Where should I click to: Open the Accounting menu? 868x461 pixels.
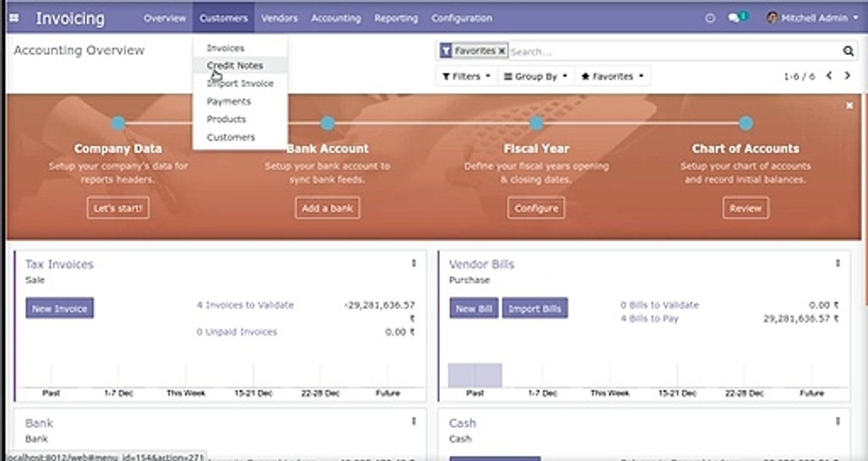(x=336, y=18)
